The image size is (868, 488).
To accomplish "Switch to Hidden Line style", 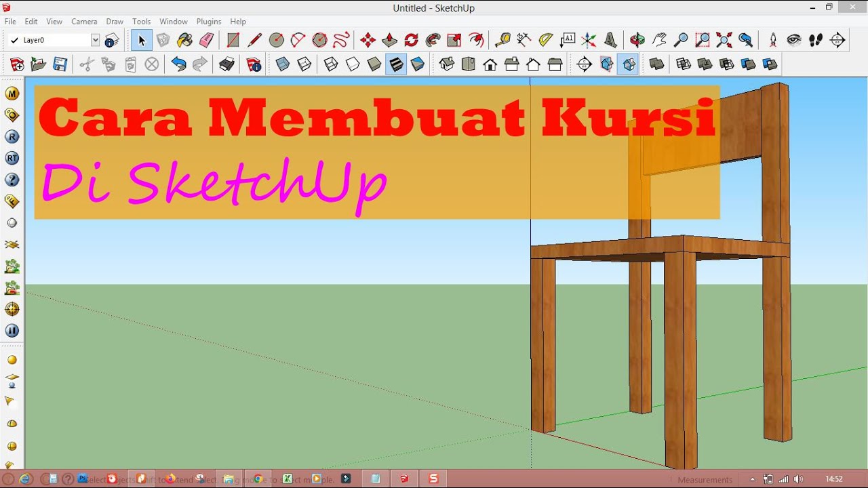I will 353,64.
